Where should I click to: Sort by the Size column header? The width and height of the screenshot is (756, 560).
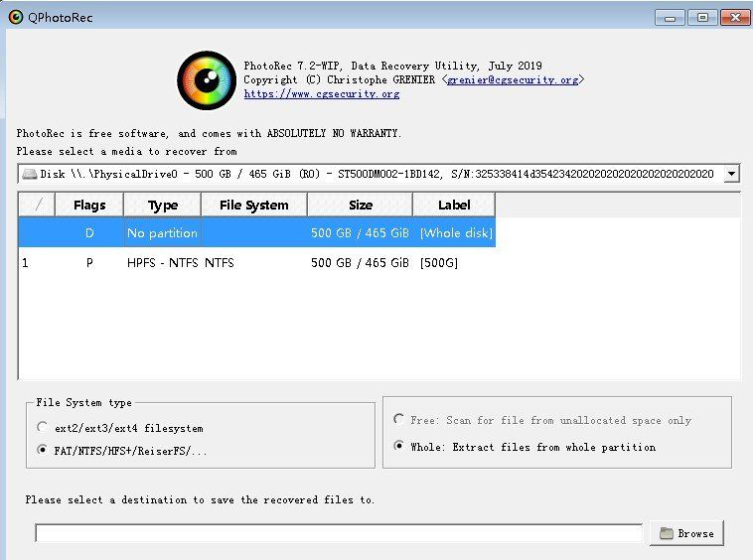(x=361, y=205)
